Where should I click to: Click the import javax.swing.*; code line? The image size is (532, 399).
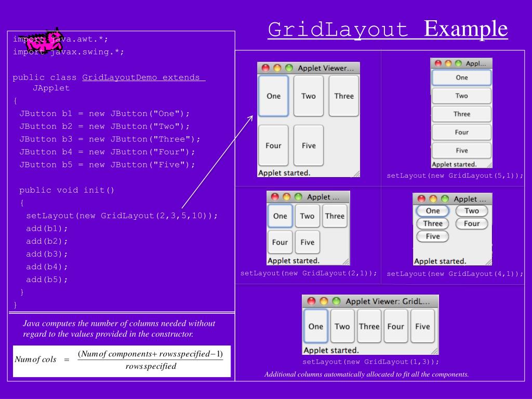pos(69,52)
